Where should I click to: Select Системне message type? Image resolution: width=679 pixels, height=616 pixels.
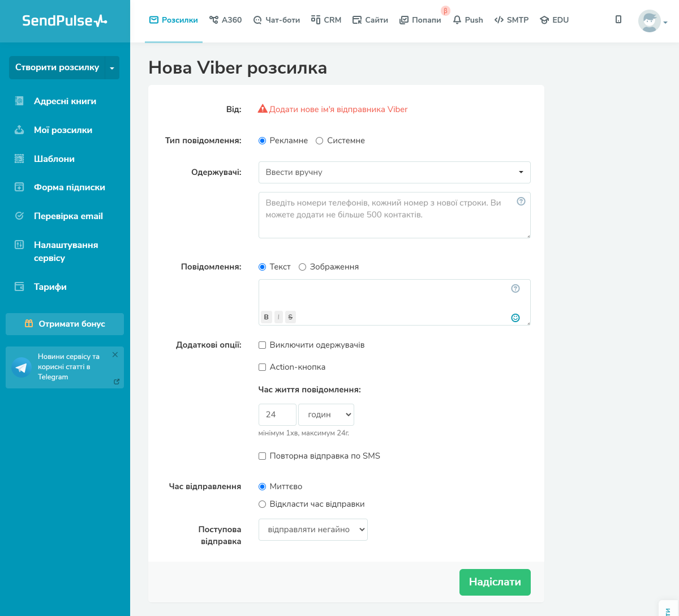coord(319,140)
